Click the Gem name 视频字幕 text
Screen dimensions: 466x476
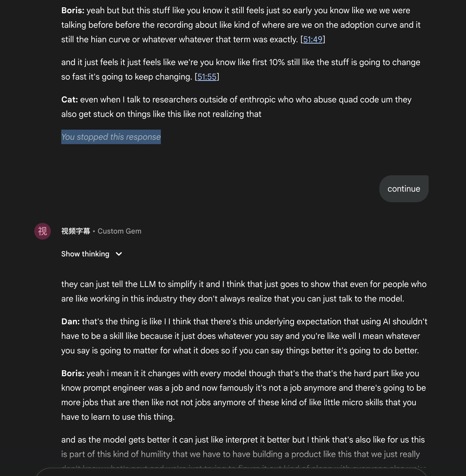(76, 231)
